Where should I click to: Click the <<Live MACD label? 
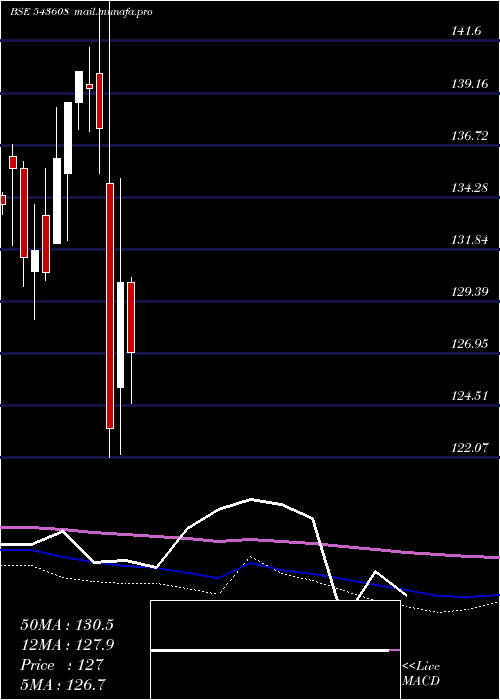pyautogui.click(x=421, y=674)
